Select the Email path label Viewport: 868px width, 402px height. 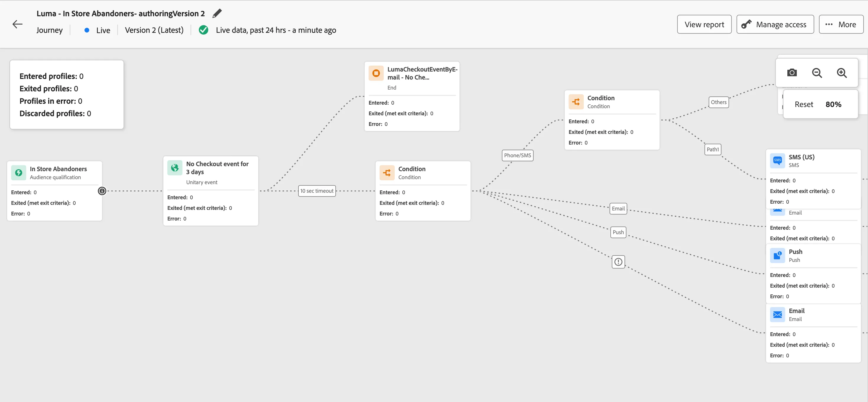[618, 208]
